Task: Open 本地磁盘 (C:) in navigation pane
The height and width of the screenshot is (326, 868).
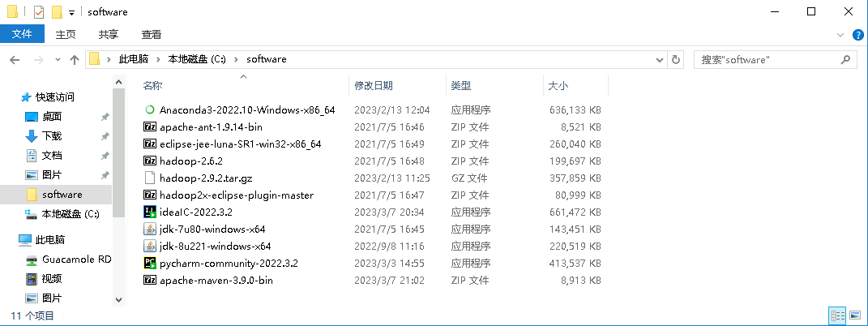Action: (x=71, y=214)
